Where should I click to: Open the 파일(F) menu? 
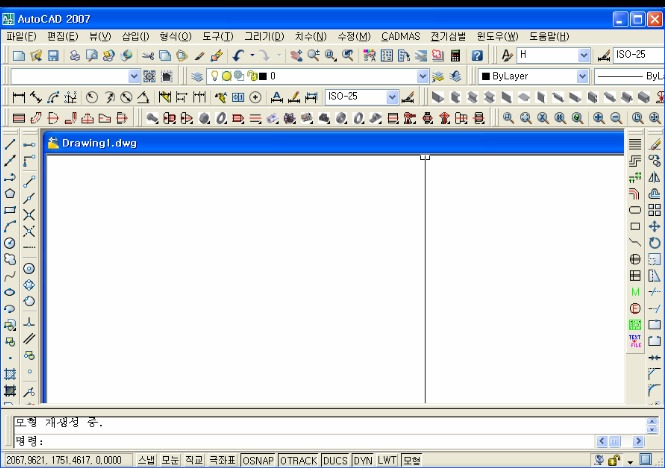[21, 36]
